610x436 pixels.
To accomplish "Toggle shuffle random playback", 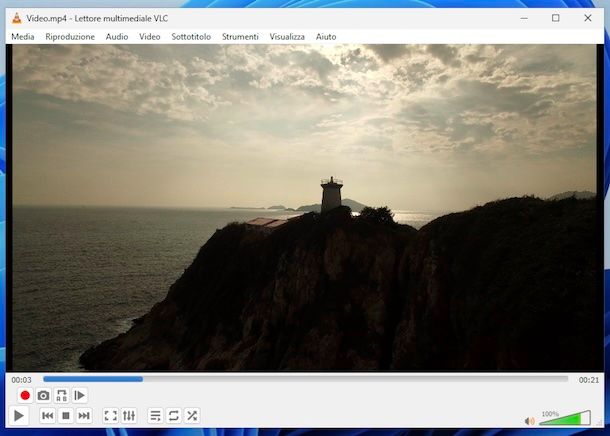I will pos(192,416).
